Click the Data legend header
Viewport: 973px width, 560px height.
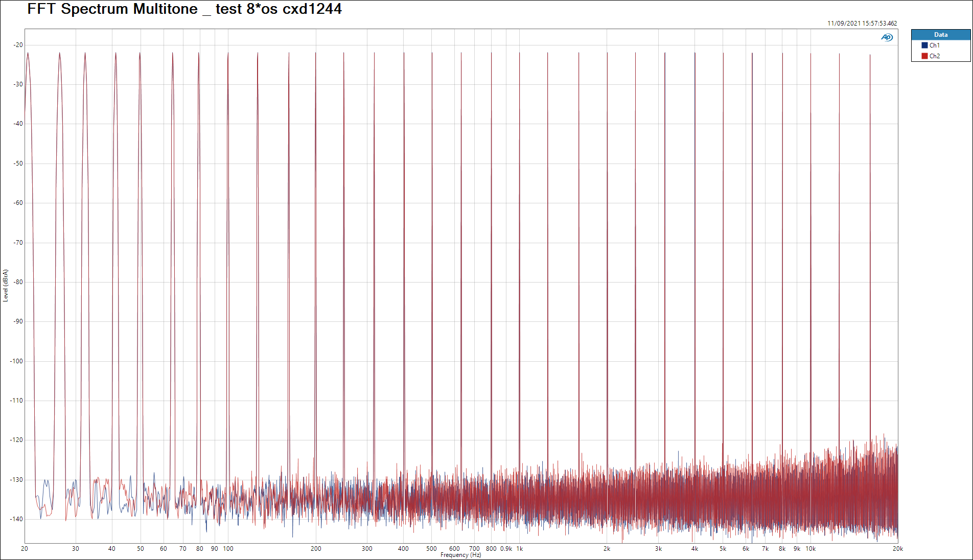[x=940, y=35]
